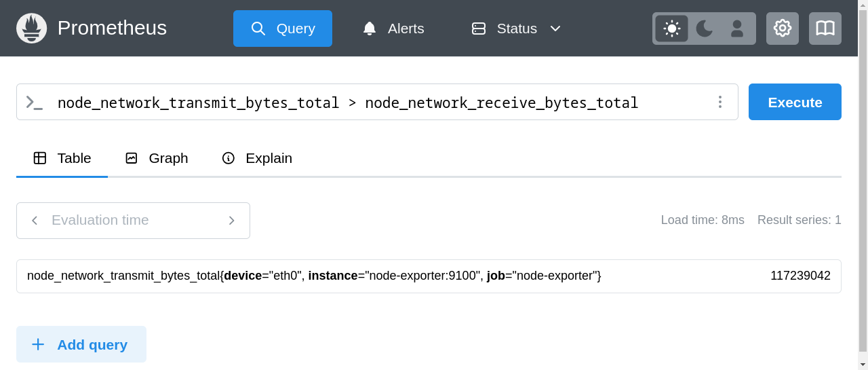Viewport: 868px width, 370px height.
Task: Switch to the Graph tab
Action: pos(157,158)
